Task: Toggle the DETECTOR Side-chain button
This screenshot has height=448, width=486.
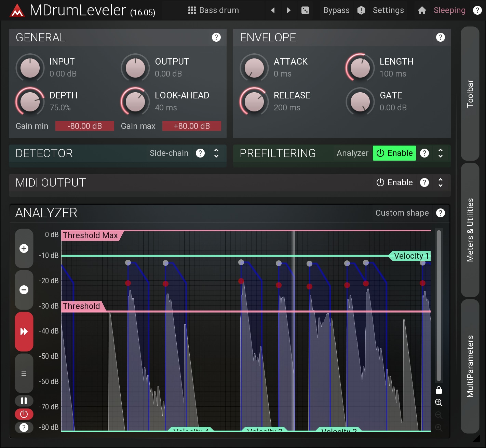Action: 169,153
